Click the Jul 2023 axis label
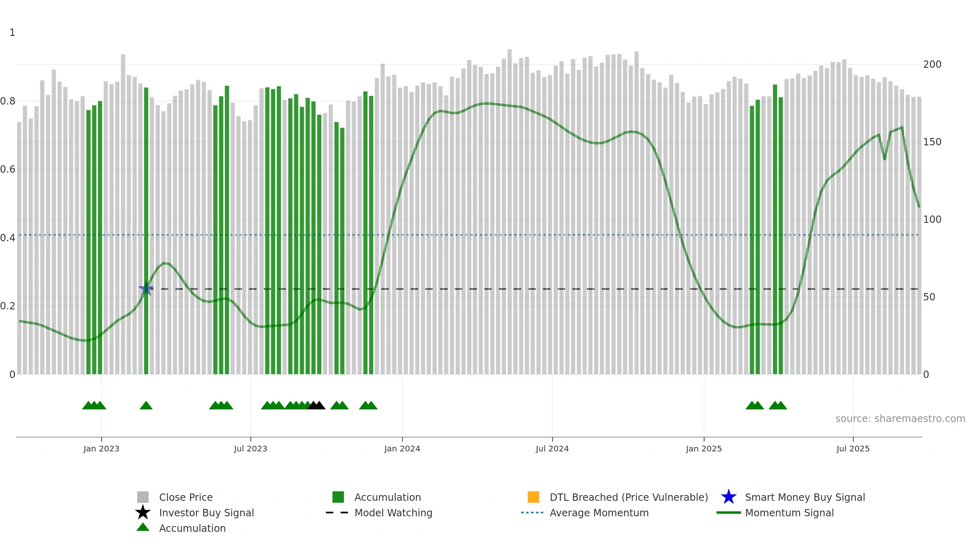The width and height of the screenshot is (980, 551). coord(250,449)
